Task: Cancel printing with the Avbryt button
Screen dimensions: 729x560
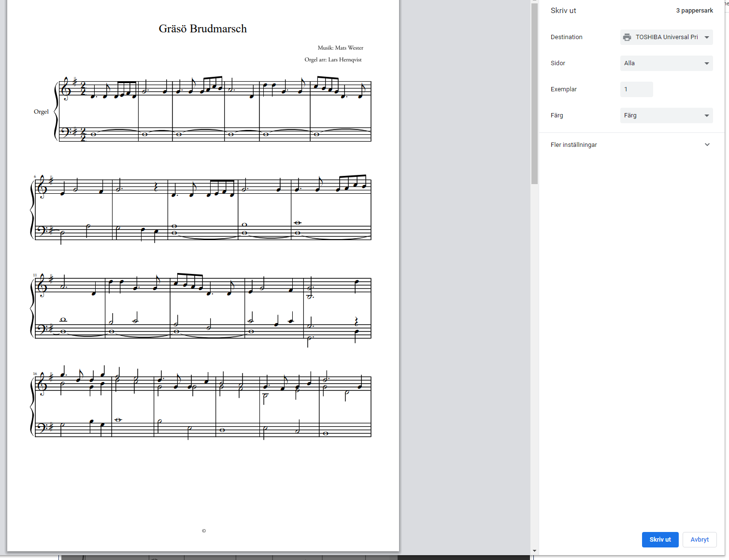Action: coord(699,540)
